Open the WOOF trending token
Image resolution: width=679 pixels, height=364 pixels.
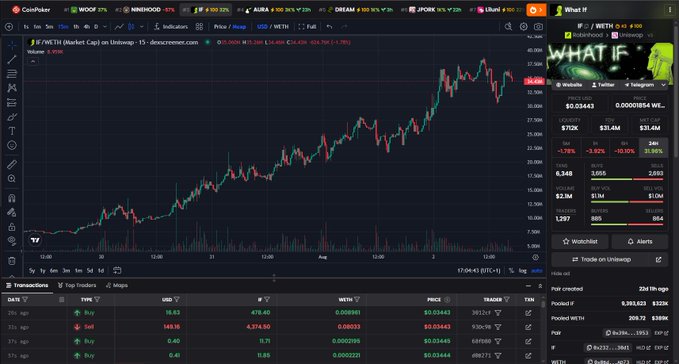86,10
